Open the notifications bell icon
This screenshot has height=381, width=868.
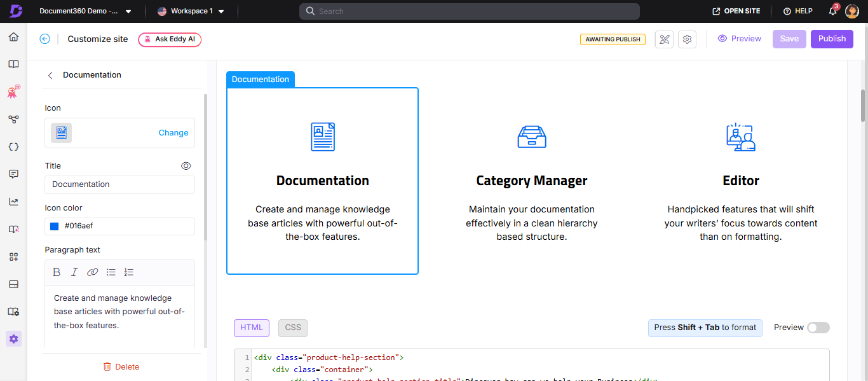point(832,11)
